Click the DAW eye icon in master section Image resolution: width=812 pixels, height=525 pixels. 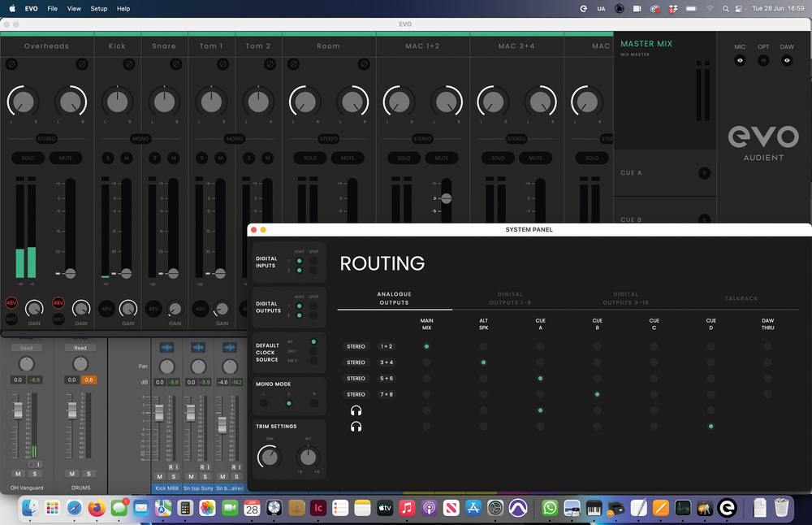click(x=787, y=61)
